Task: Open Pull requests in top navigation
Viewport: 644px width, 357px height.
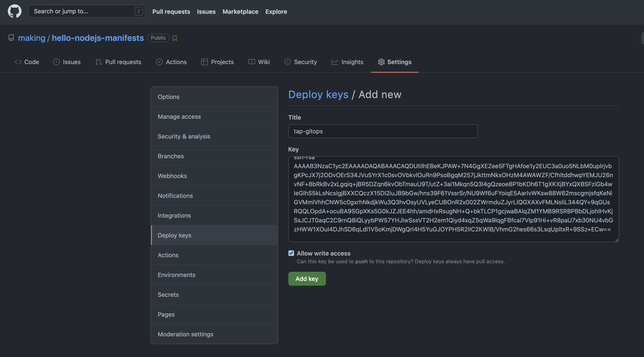Action: pos(171,11)
